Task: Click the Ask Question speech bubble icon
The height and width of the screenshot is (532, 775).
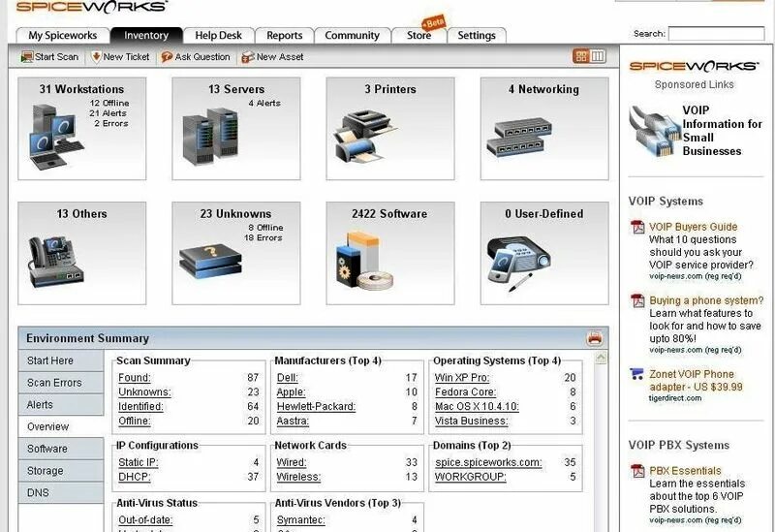Action: click(x=167, y=57)
